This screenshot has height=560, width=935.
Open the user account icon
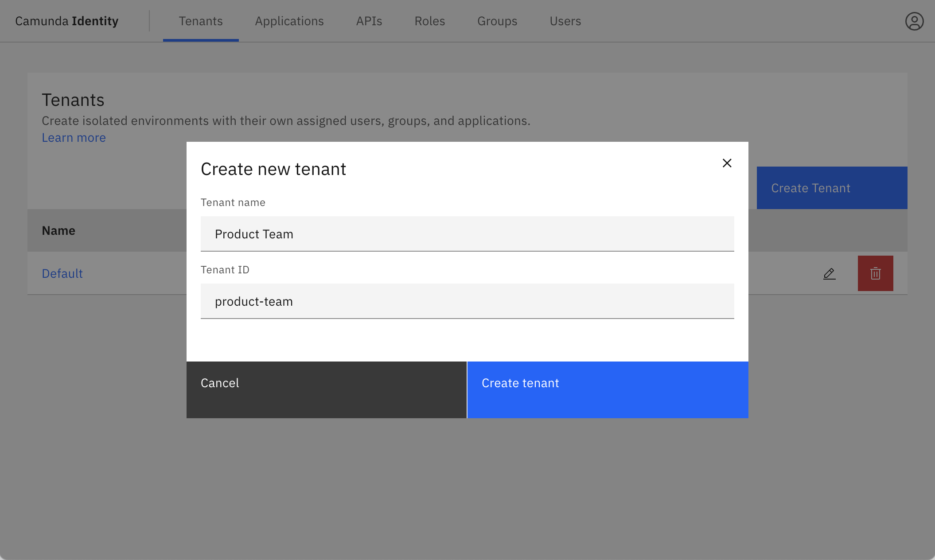click(x=915, y=20)
